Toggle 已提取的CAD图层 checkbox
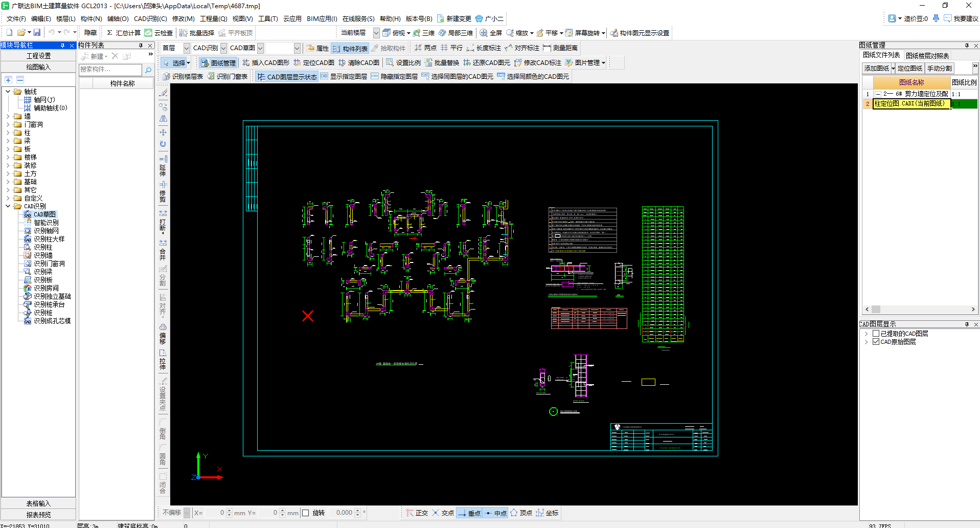This screenshot has height=528, width=980. (876, 334)
